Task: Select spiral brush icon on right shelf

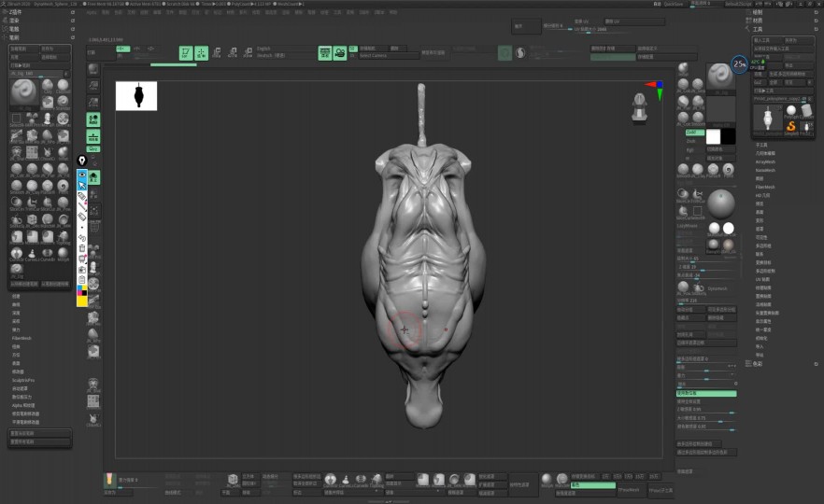Action: [x=728, y=170]
